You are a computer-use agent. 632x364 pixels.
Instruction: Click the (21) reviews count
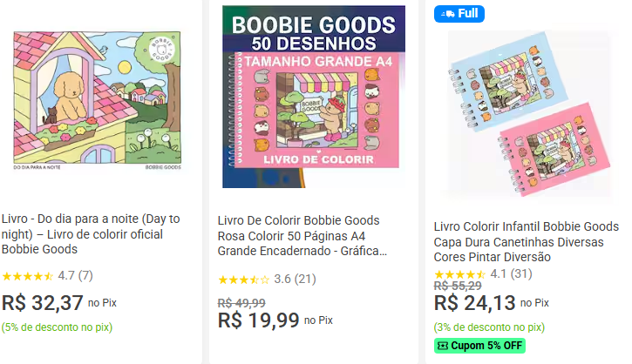click(305, 280)
